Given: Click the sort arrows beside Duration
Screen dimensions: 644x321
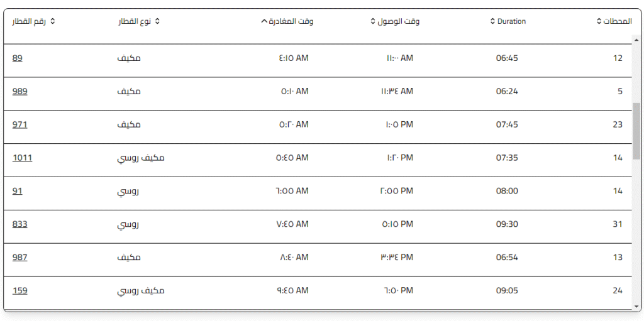Looking at the screenshot, I should point(492,21).
